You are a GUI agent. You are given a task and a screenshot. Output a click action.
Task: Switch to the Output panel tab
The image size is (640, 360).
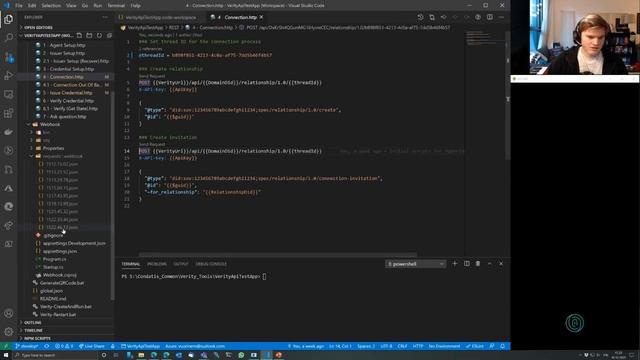click(x=181, y=264)
